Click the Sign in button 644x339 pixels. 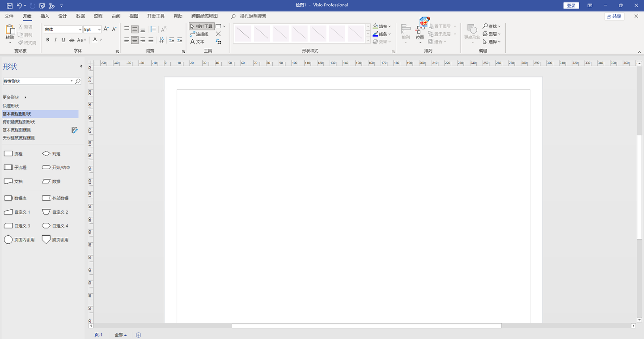(571, 5)
